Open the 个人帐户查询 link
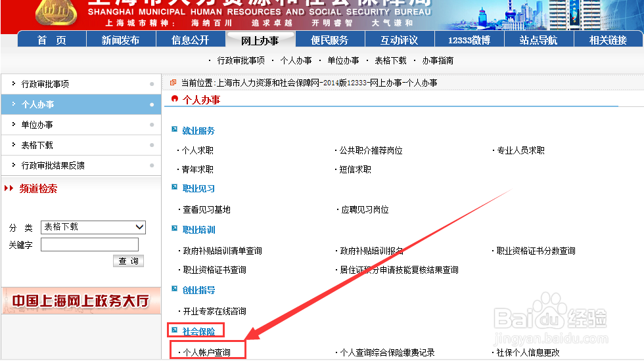This screenshot has height=361, width=644. coord(206,352)
